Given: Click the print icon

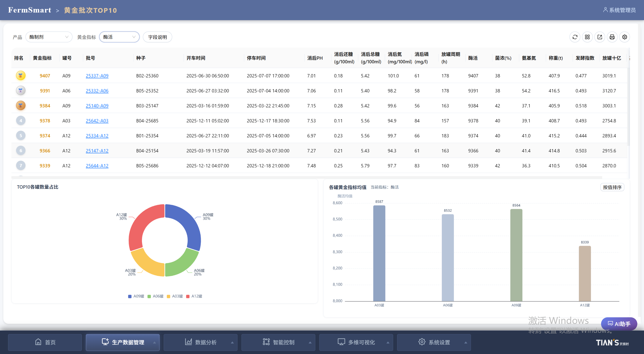Looking at the screenshot, I should 612,37.
